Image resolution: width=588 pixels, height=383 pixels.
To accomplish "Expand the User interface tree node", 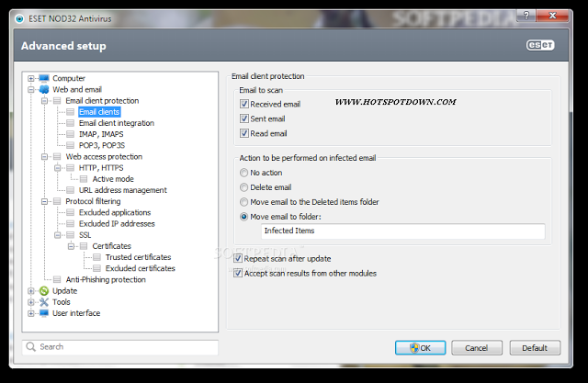I will click(30, 313).
